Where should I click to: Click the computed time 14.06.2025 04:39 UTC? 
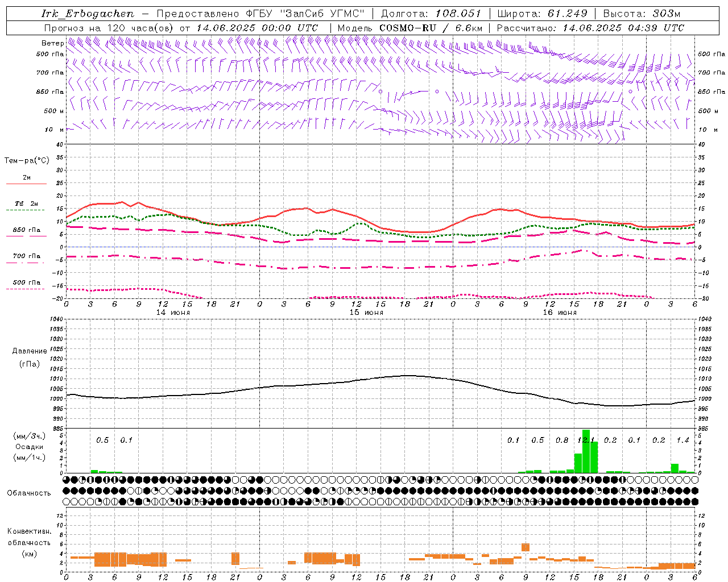pos(623,28)
